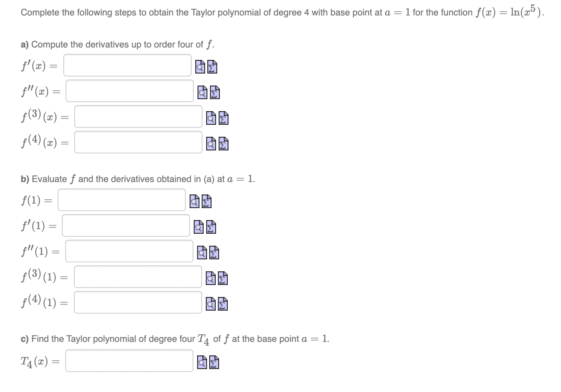
Task: Click the T4(x) answer field
Action: [129, 361]
